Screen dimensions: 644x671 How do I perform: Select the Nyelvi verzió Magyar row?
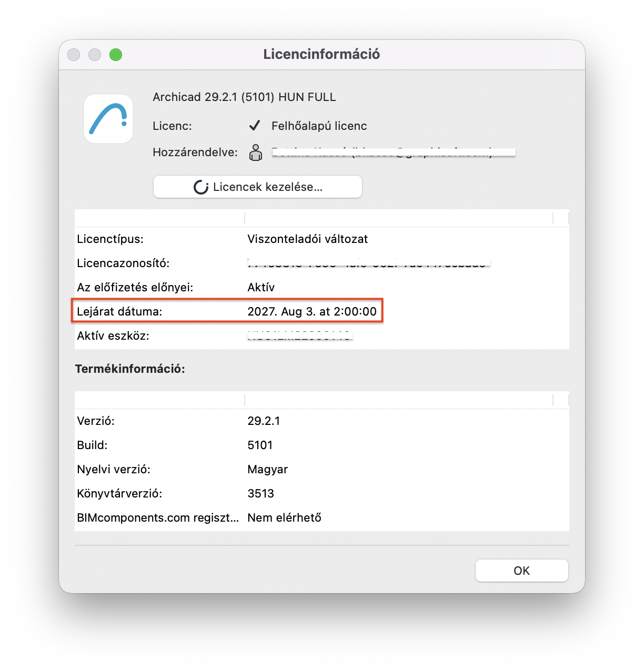pos(322,470)
